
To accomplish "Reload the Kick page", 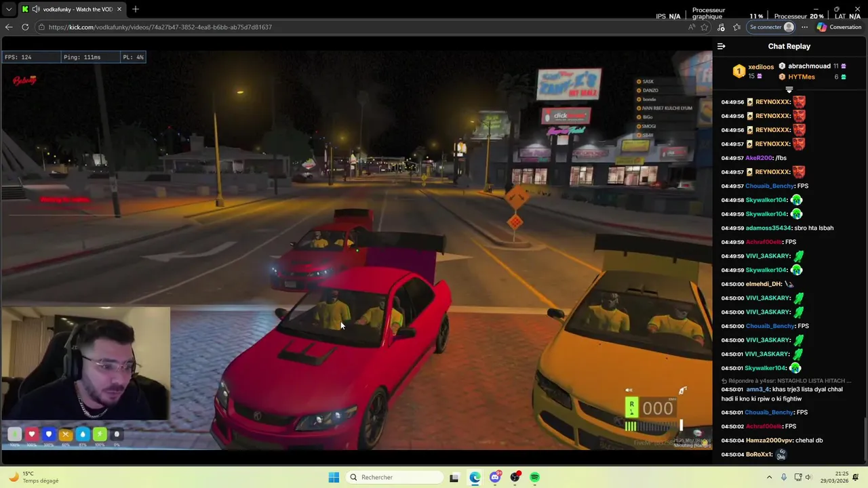I will pyautogui.click(x=25, y=27).
